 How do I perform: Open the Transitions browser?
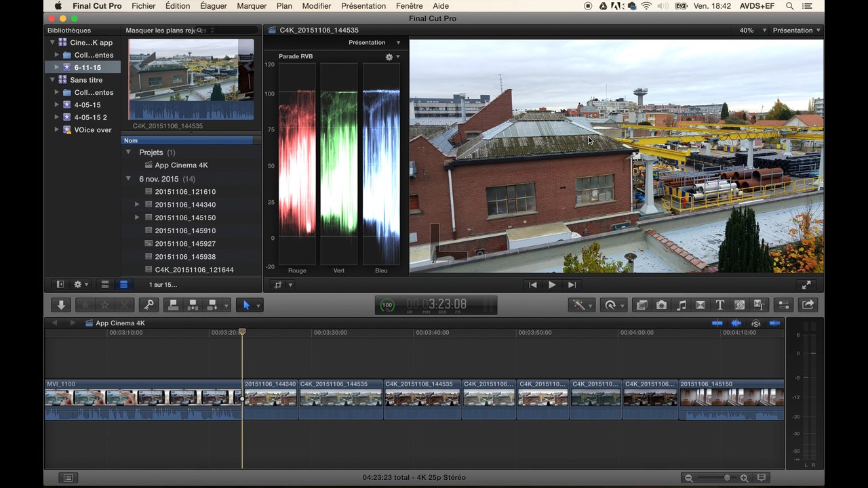[x=701, y=305]
